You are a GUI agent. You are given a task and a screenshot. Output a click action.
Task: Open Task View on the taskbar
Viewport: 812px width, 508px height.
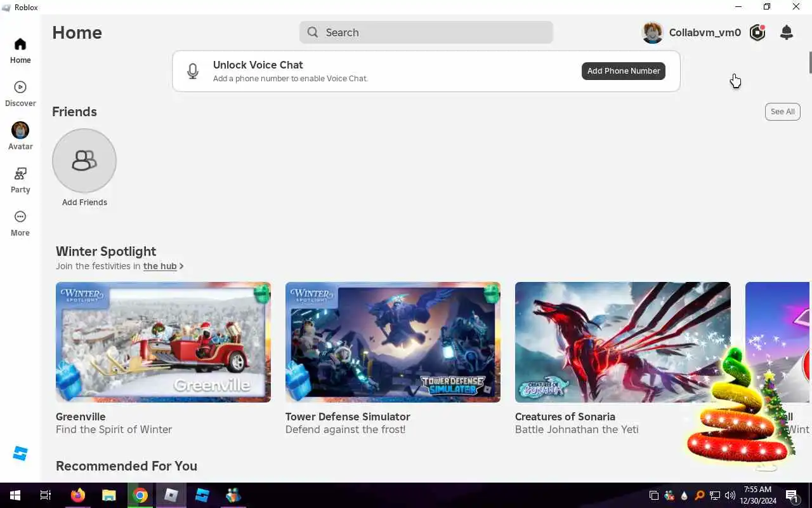(x=46, y=495)
